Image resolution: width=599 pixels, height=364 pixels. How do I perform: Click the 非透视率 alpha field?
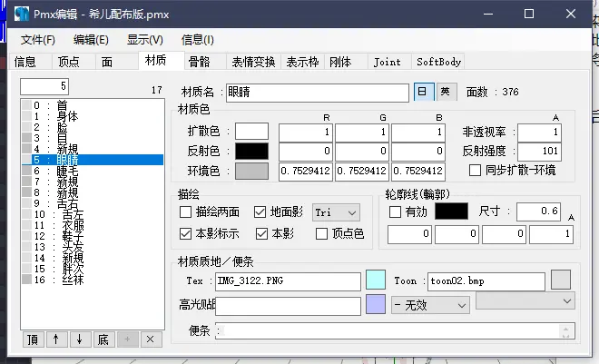(x=539, y=133)
